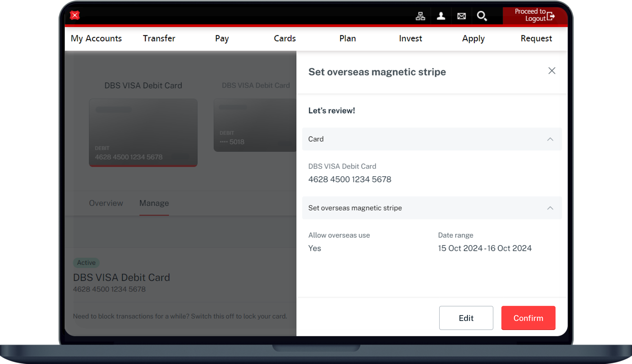Open the Invest menu
This screenshot has width=632, height=364.
[x=410, y=39]
